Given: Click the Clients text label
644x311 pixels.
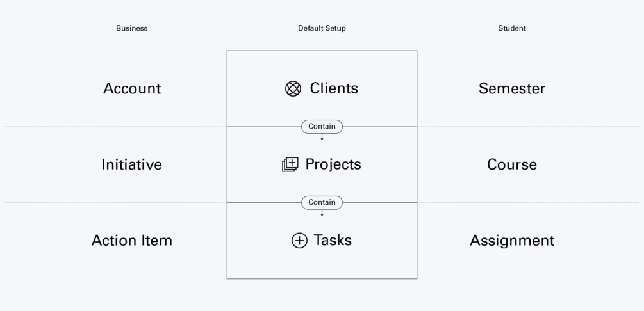Looking at the screenshot, I should 334,88.
